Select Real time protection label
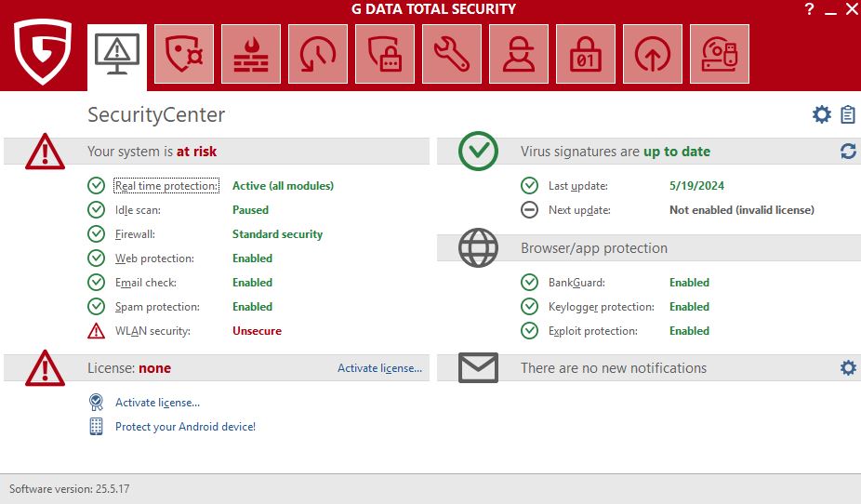The image size is (861, 504). (166, 186)
